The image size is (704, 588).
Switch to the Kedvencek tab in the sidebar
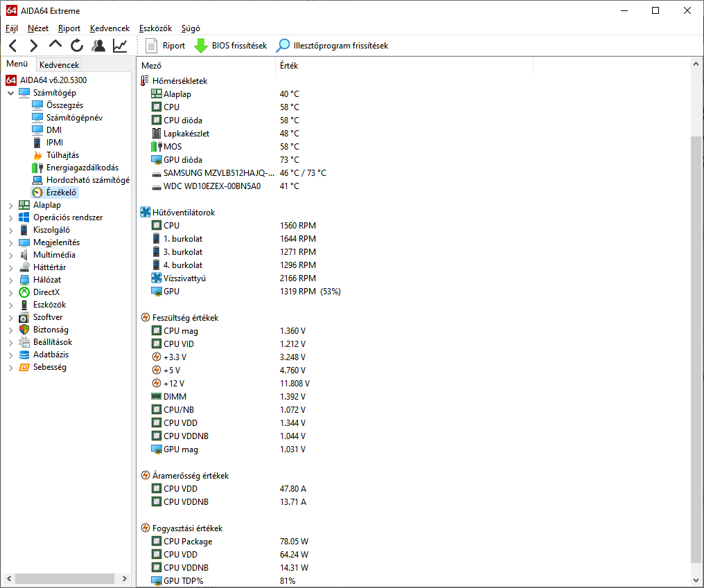point(60,64)
